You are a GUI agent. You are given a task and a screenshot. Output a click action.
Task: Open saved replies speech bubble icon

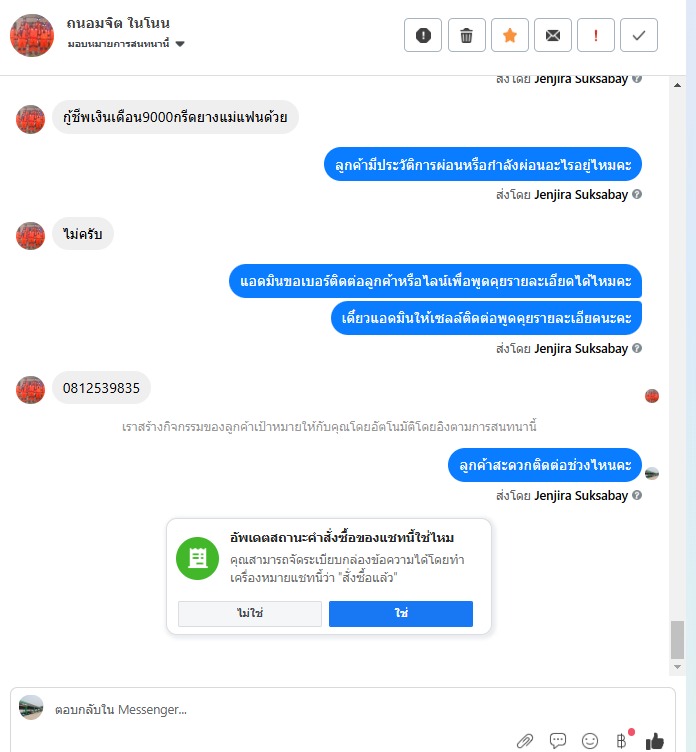[557, 740]
